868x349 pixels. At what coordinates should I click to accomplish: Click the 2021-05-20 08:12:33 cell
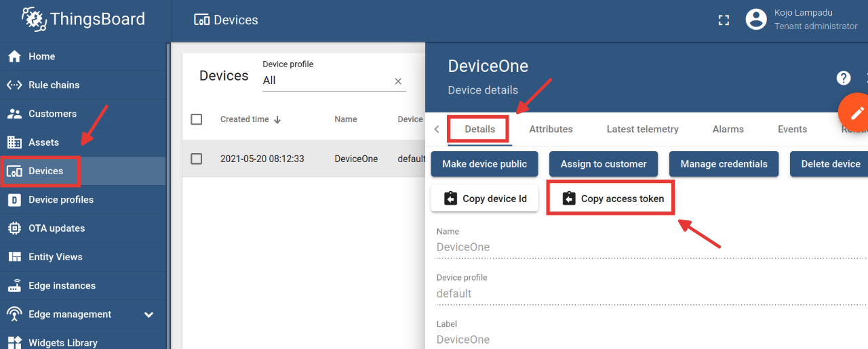click(262, 159)
